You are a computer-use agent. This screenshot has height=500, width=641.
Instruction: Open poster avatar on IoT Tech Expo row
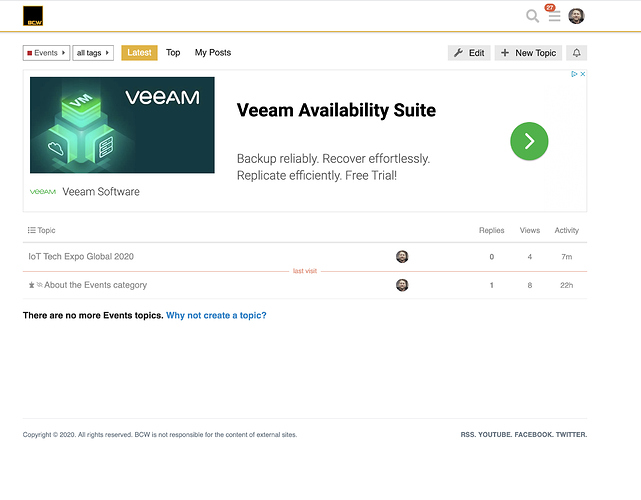(x=402, y=257)
